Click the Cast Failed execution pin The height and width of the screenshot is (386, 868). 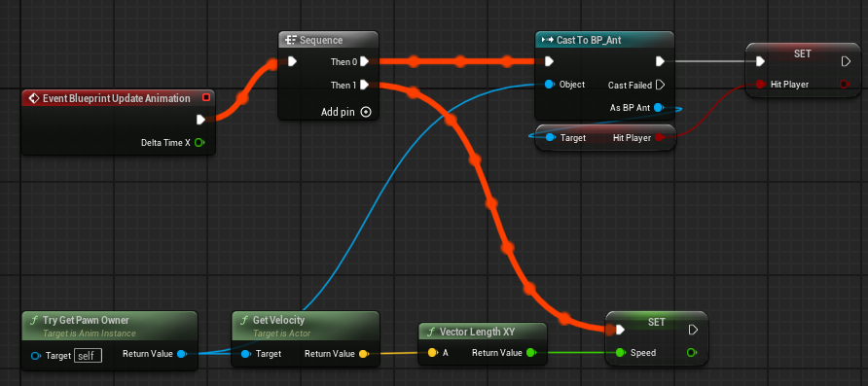click(660, 85)
